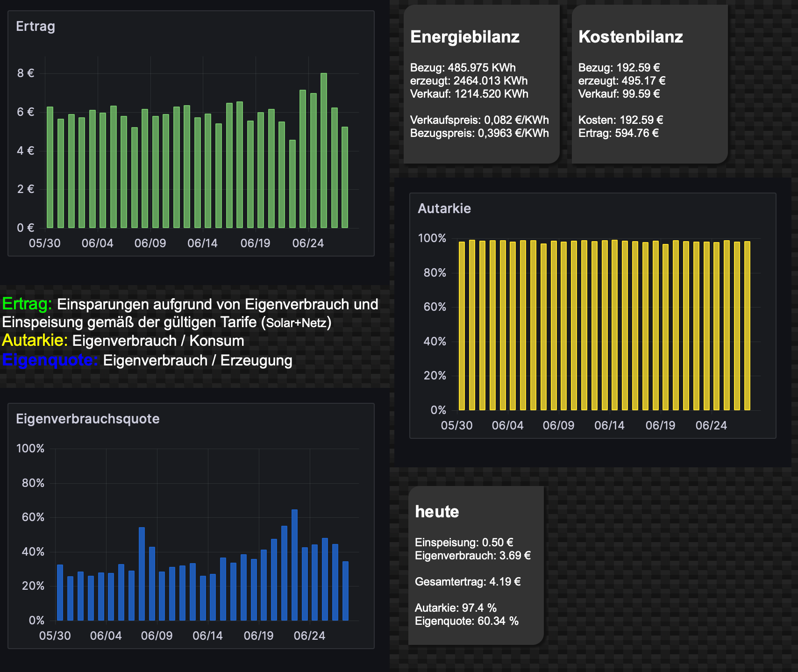Click the 06/14 axis label in Ertrag chart

[202, 243]
